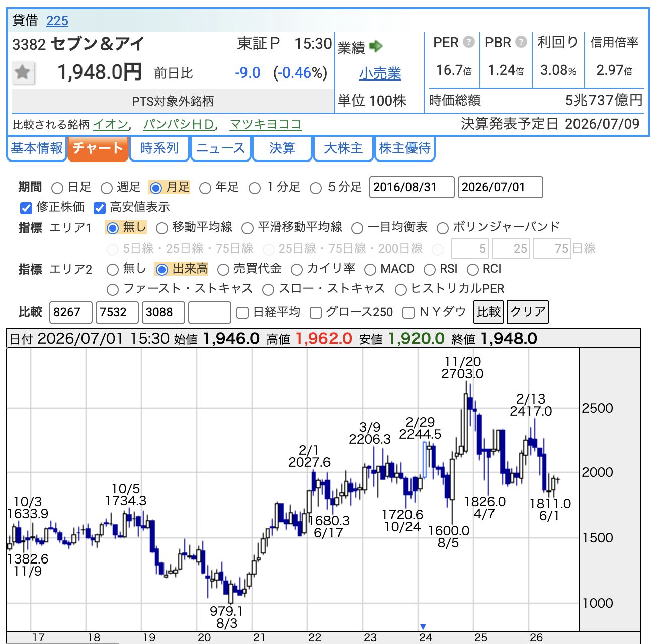Viewport: 657px width, 644px height.
Task: Click the クリア button
Action: click(x=528, y=312)
